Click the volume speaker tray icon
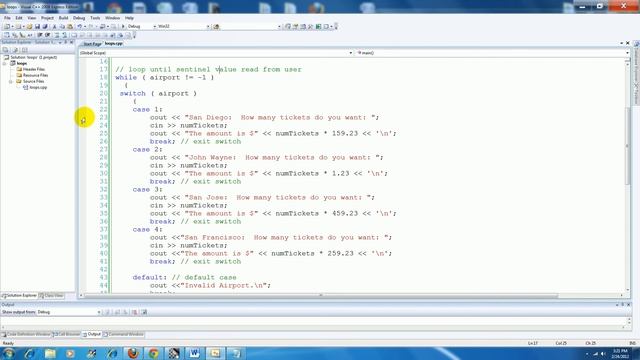 click(x=603, y=354)
